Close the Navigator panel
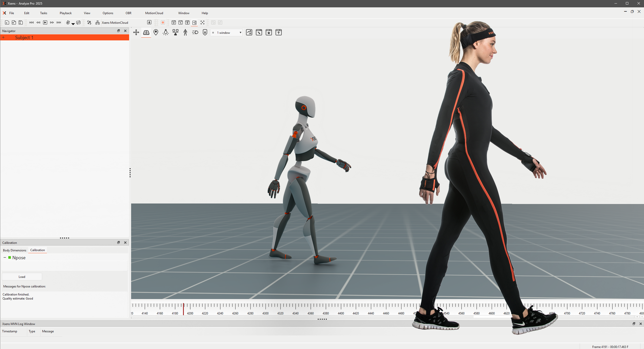Viewport: 644px width, 349px height. 125,31
